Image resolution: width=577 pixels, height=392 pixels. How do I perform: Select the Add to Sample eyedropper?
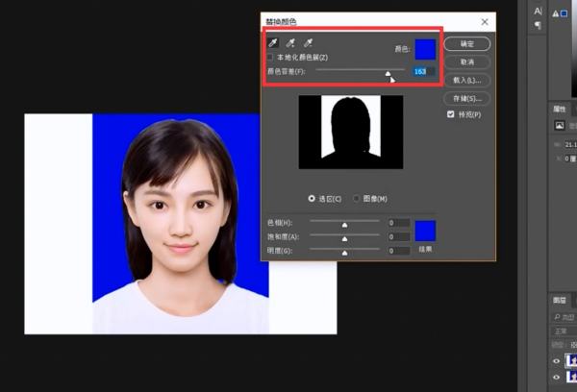click(289, 44)
